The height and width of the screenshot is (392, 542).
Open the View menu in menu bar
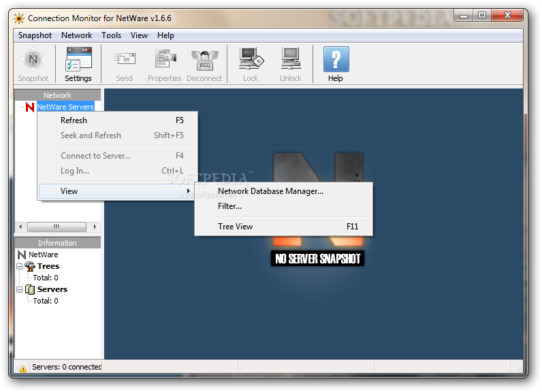(139, 35)
